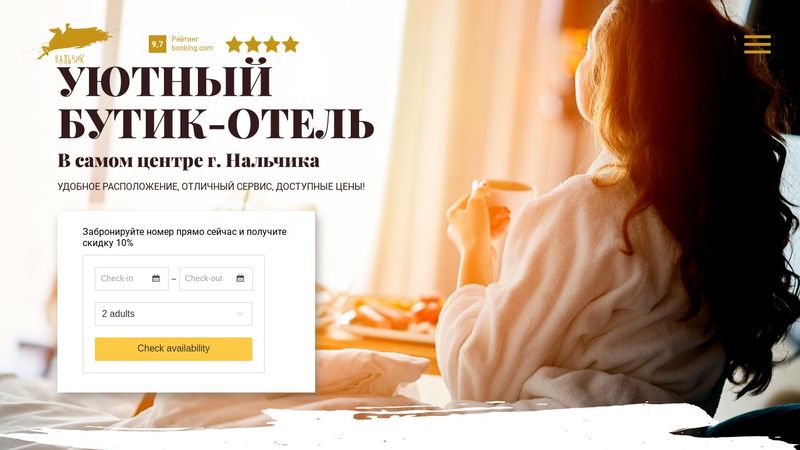This screenshot has width=800, height=450.
Task: Open the Check-in calendar icon
Action: [156, 279]
